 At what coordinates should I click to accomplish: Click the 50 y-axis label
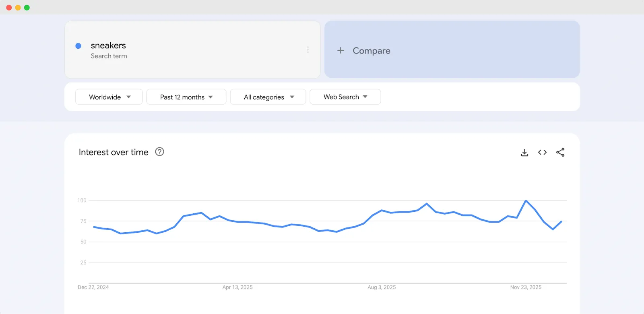83,242
